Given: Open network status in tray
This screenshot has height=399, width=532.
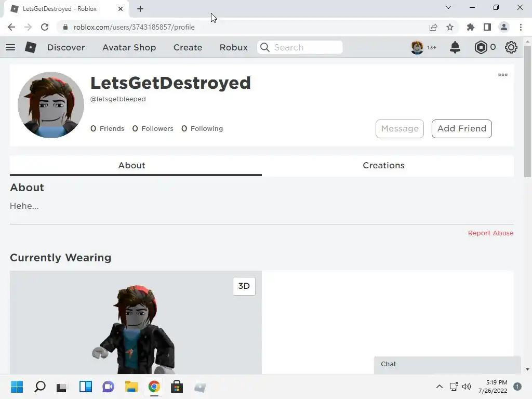Looking at the screenshot, I should click(454, 387).
